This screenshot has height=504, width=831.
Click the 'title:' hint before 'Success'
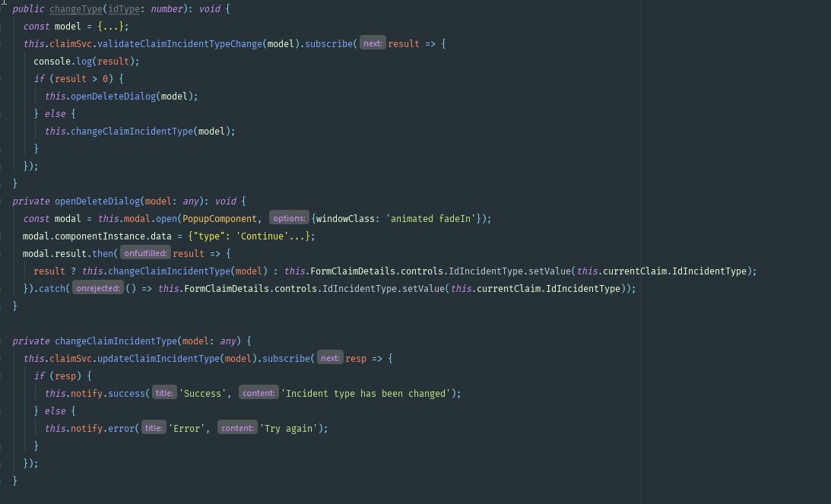(x=164, y=393)
